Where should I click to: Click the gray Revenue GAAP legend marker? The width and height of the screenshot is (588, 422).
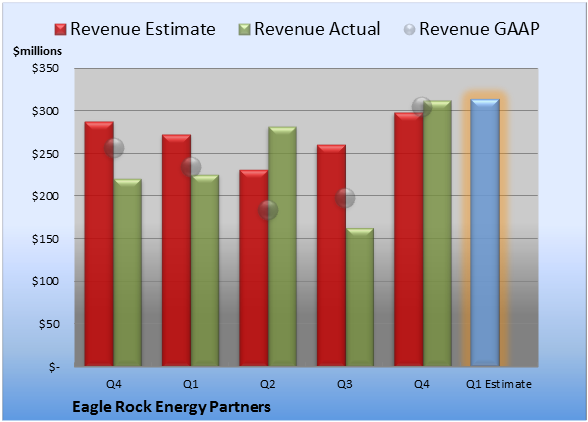click(x=410, y=30)
